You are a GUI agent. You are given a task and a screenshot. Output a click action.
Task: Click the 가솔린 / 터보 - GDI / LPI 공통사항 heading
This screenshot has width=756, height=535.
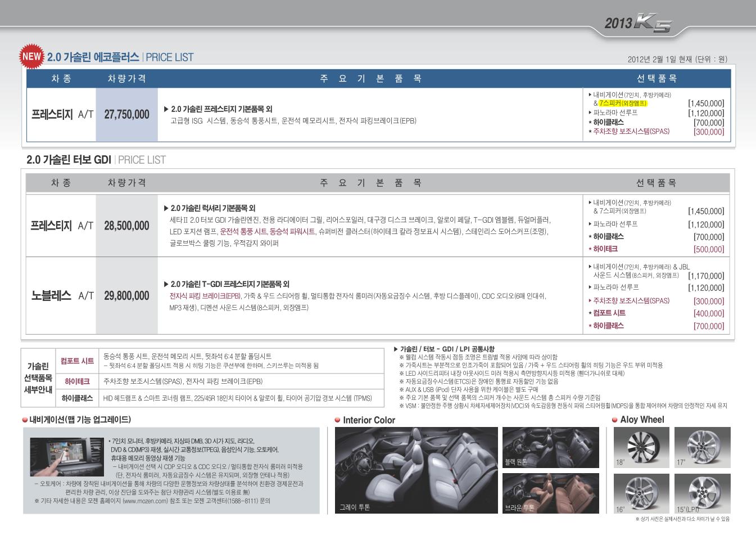[447, 349]
